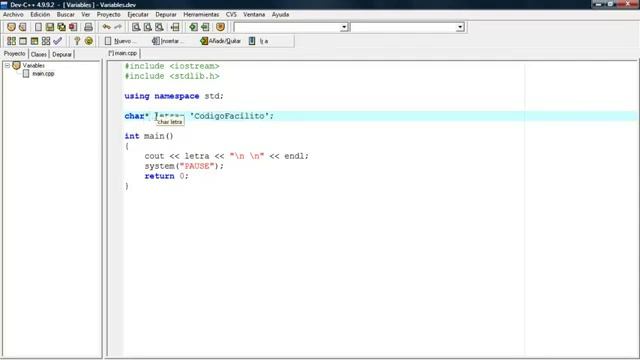Image resolution: width=640 pixels, height=360 pixels.
Task: Switch to the Clases side tab
Action: pyautogui.click(x=38, y=54)
